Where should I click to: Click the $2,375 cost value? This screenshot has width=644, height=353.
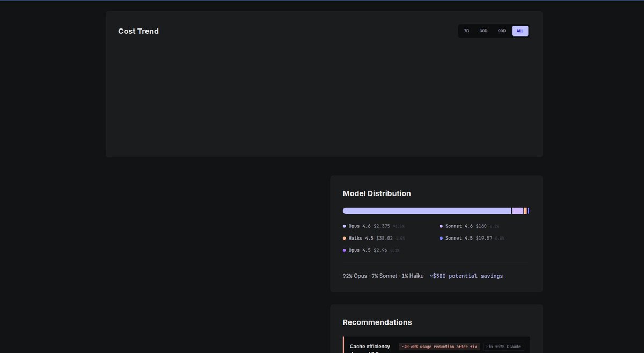(382, 226)
